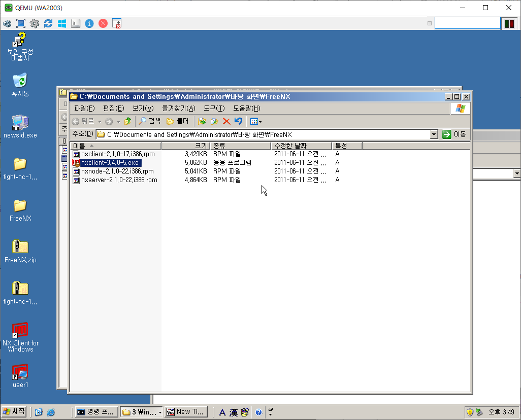Sort by the 크기 column header

tap(186, 146)
